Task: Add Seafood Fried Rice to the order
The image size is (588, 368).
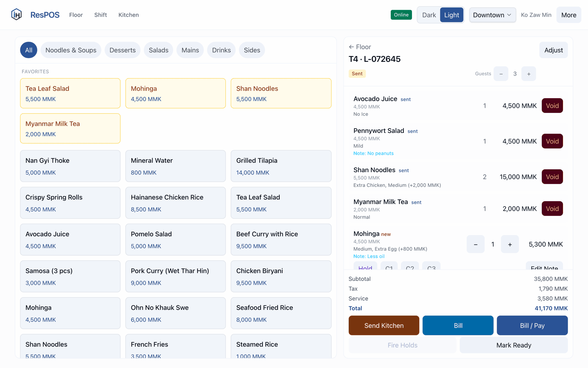Action: [281, 313]
